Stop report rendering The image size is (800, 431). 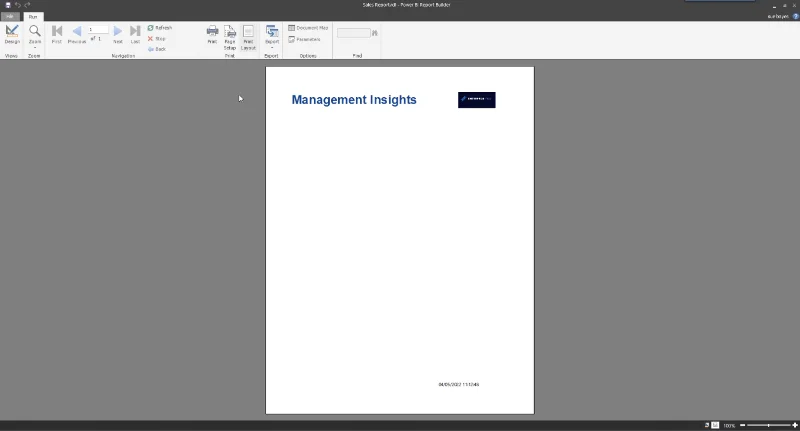pos(157,39)
